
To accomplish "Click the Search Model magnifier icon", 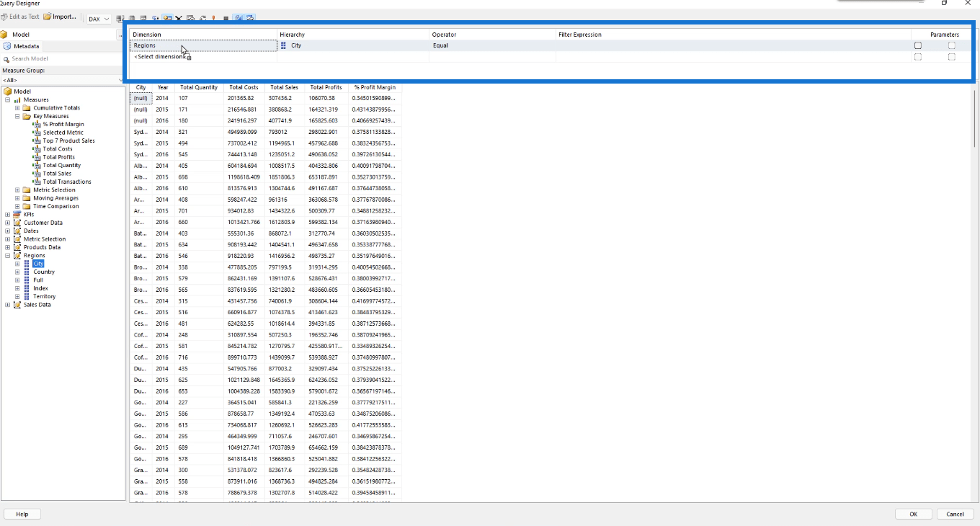I will click(x=6, y=59).
